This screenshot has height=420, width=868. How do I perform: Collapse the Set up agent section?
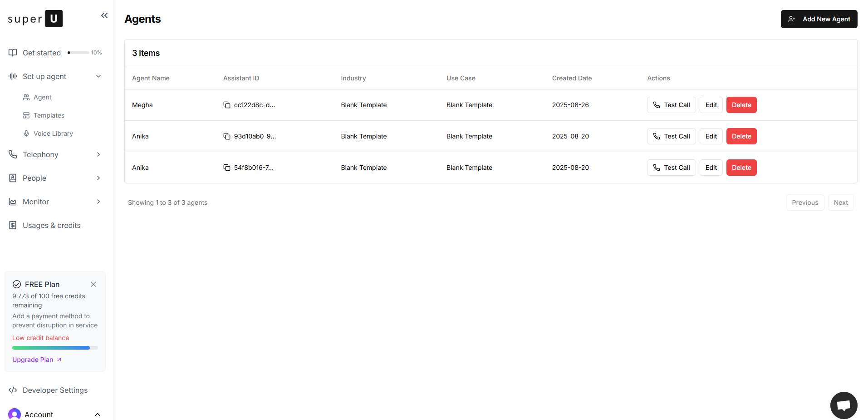[98, 76]
